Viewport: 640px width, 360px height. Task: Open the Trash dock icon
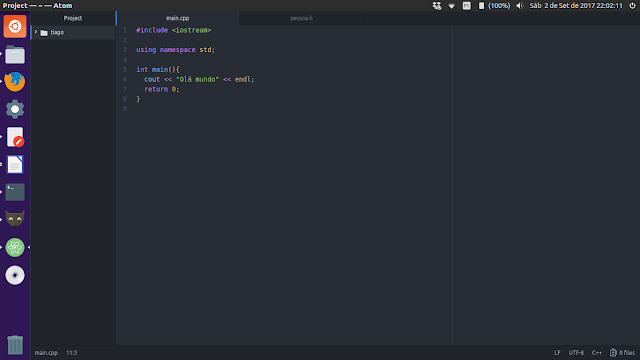point(15,344)
